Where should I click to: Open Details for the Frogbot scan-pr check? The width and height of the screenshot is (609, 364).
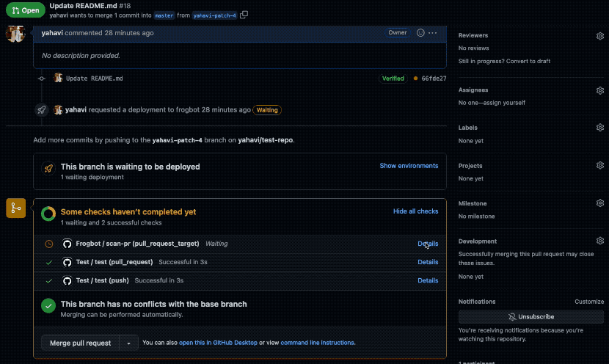428,244
